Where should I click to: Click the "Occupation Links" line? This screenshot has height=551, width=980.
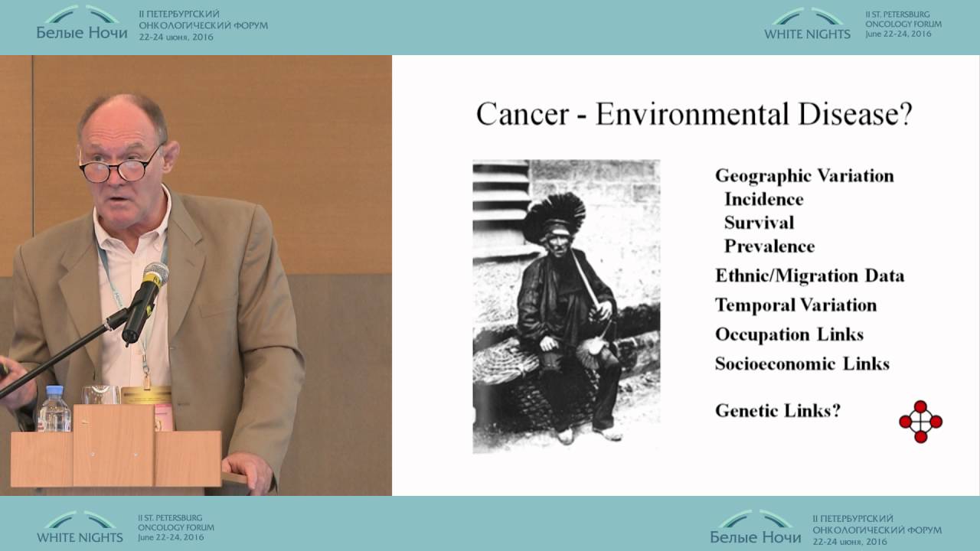(789, 334)
